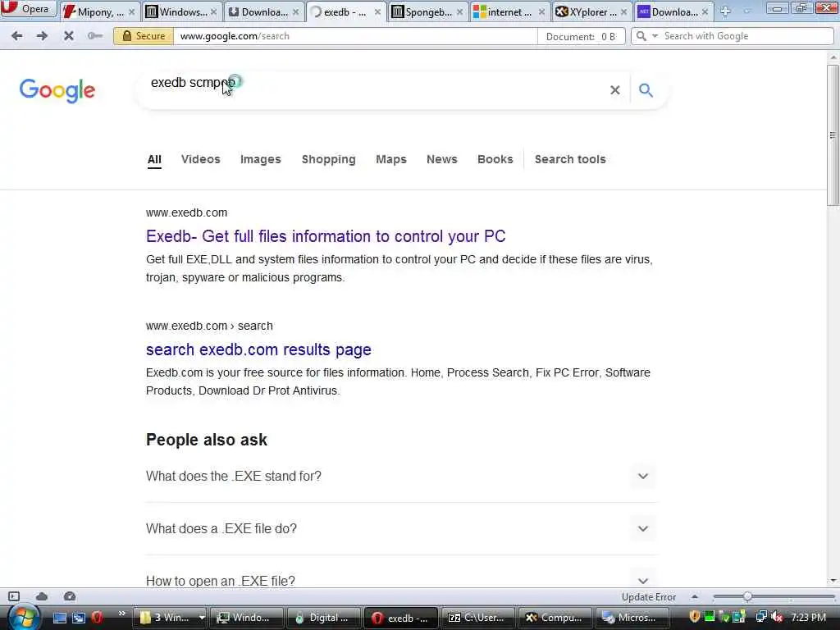
Task: Select the Maps results filter
Action: pos(391,159)
